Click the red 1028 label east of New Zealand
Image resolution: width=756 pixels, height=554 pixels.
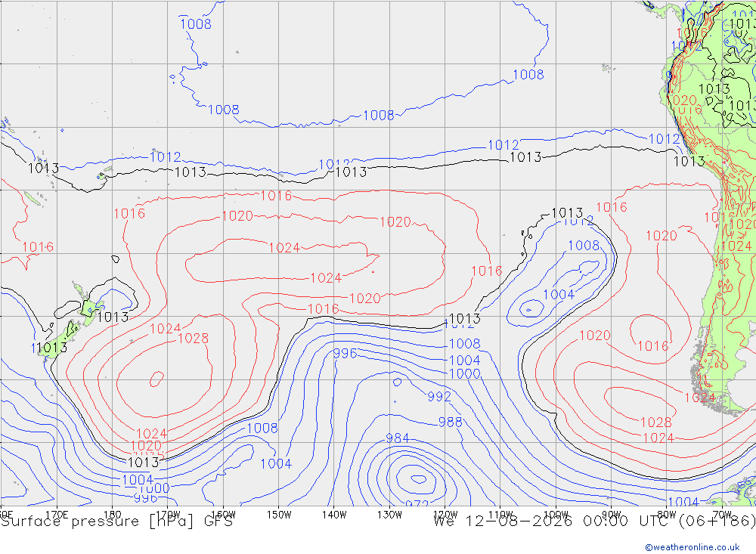tap(194, 339)
